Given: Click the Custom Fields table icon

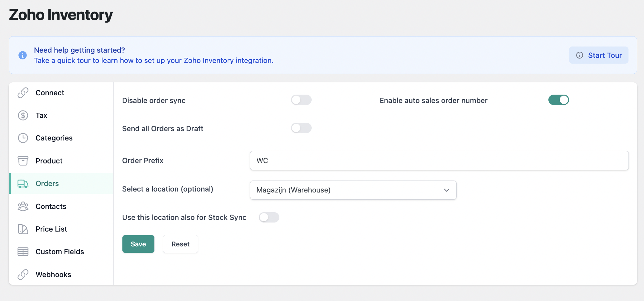Looking at the screenshot, I should tap(23, 252).
